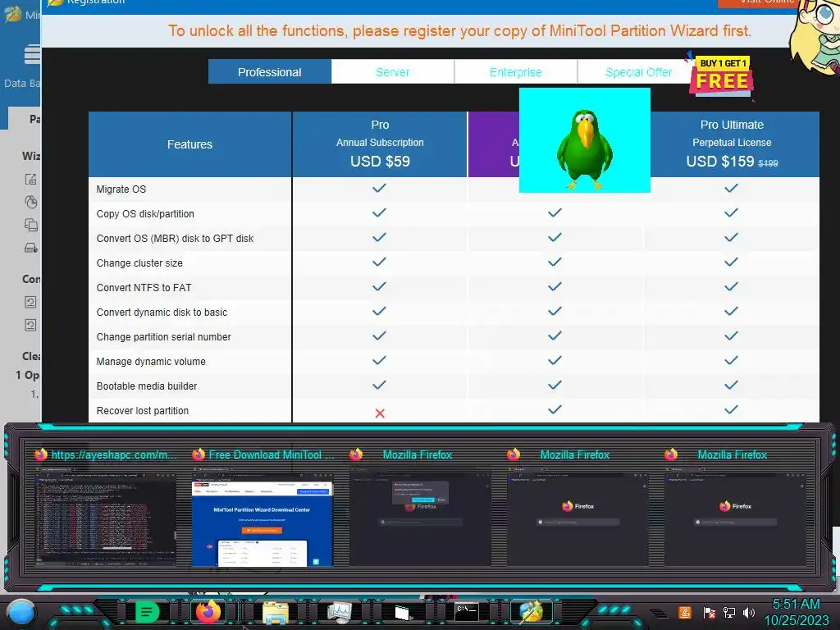
Task: Click the Firefox taskbar icon
Action: [208, 612]
